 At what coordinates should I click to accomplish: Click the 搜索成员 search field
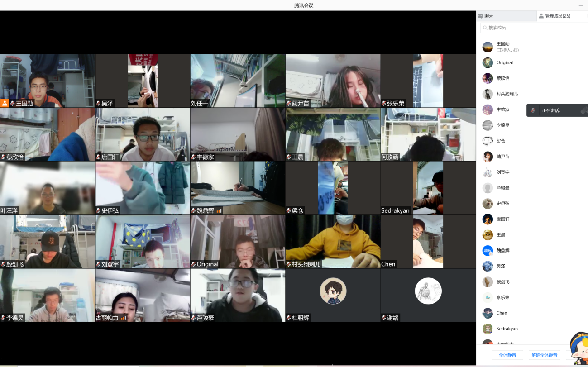pyautogui.click(x=534, y=28)
